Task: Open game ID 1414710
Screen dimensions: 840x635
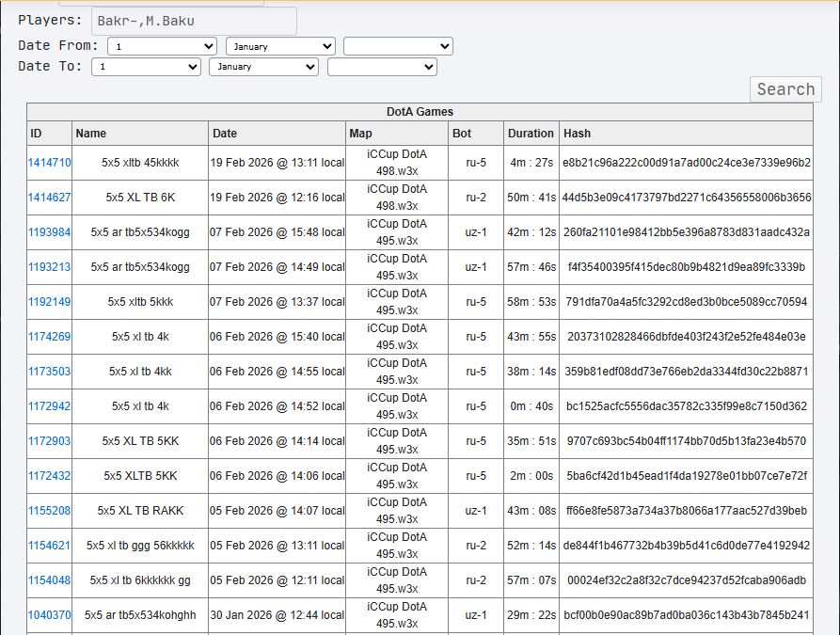Action: point(49,163)
